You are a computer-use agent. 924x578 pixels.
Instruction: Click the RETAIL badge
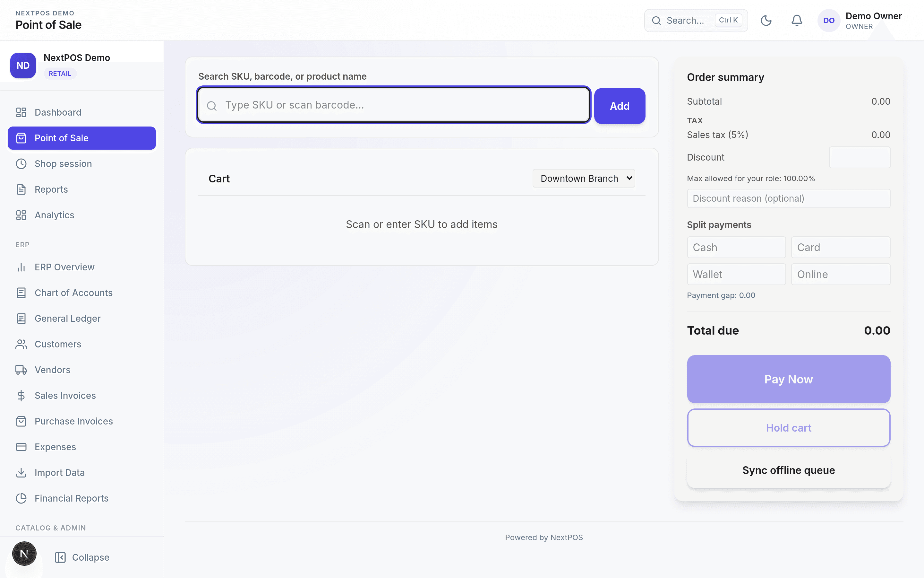[x=60, y=74]
